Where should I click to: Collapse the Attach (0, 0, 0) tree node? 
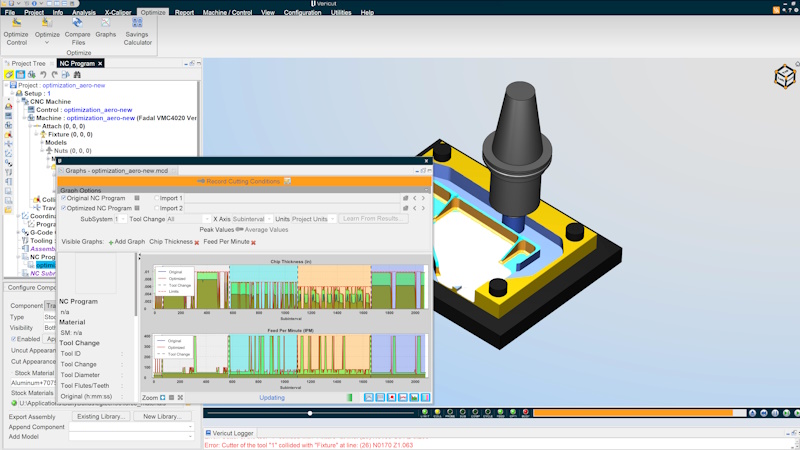coord(31,126)
